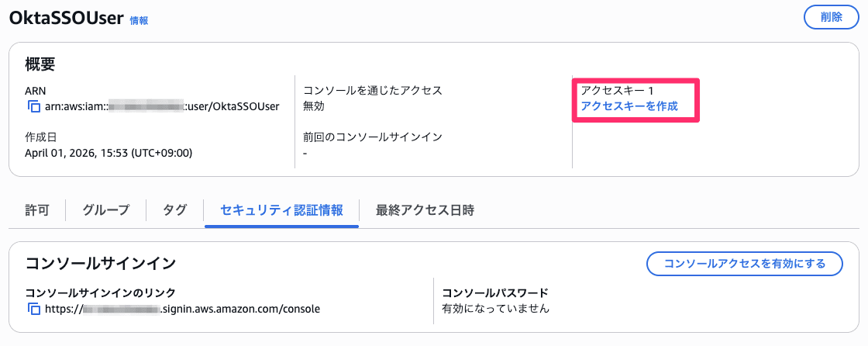Click the ARN value text for OktaSSOUser
Screen dimensions: 868x346
tap(163, 106)
